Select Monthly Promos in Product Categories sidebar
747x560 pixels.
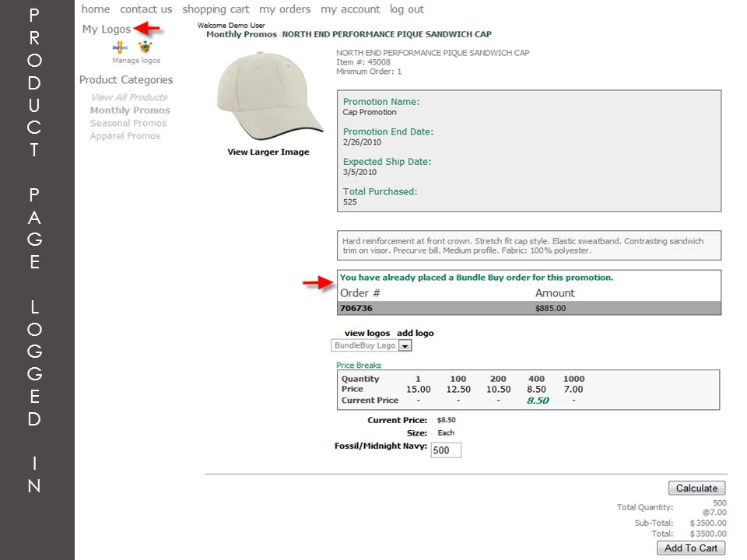pyautogui.click(x=130, y=110)
